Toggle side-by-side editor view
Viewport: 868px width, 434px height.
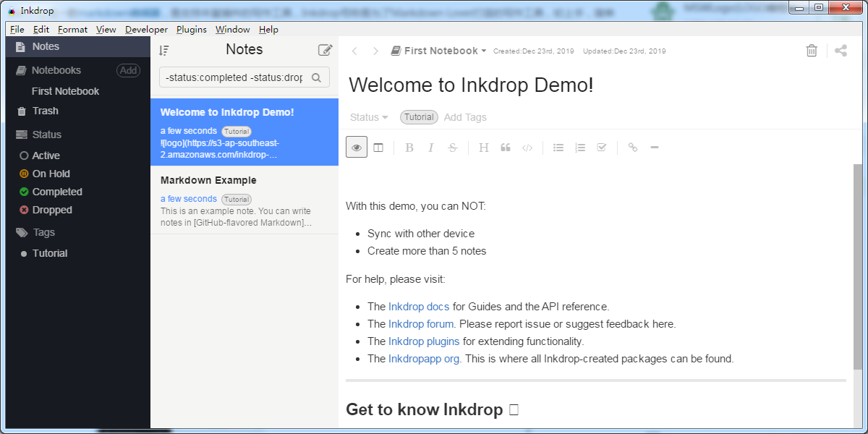pos(378,148)
